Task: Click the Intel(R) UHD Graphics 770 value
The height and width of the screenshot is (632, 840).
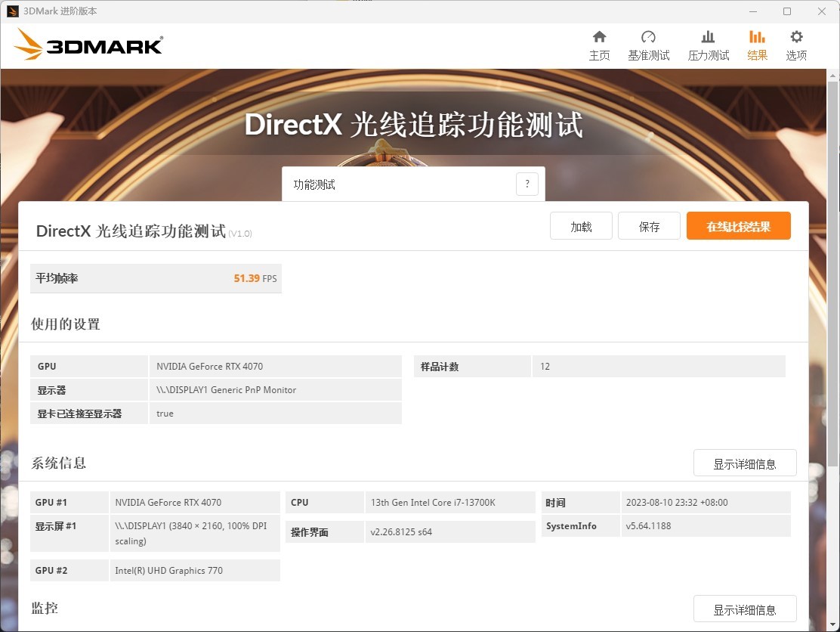Action: coord(195,570)
